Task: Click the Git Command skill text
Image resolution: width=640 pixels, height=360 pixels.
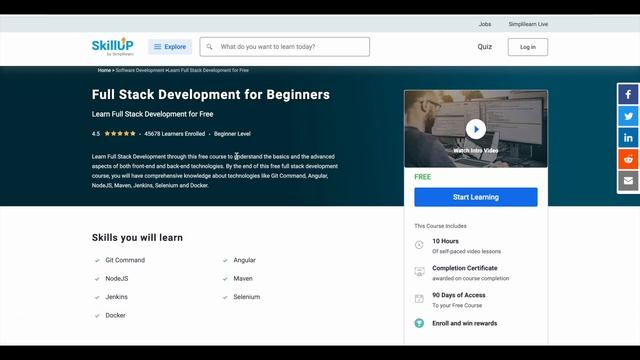Action: click(125, 260)
